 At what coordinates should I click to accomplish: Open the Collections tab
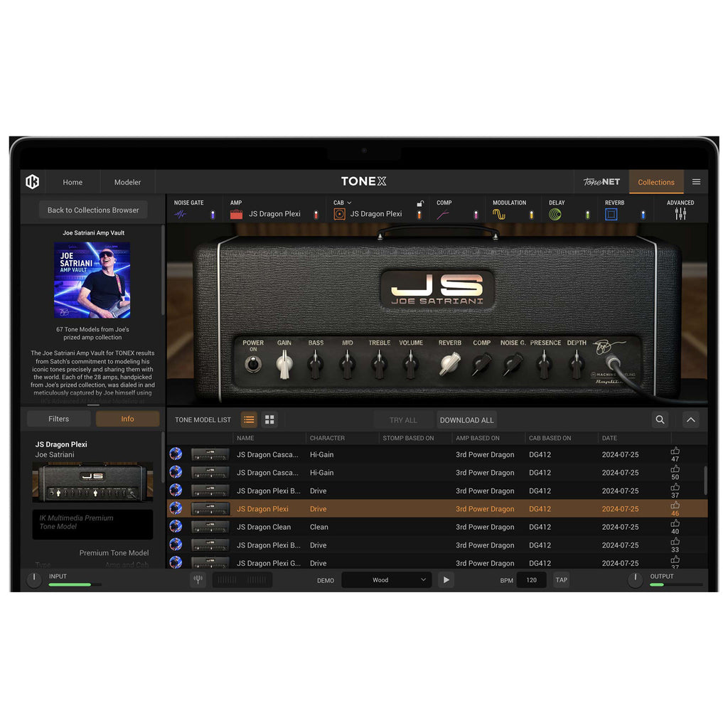click(655, 182)
